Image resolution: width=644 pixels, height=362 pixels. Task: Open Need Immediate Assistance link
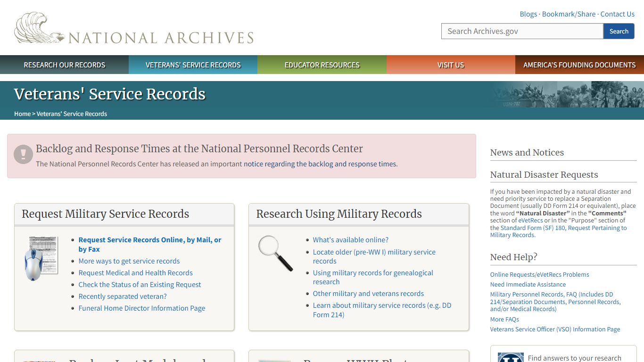tap(528, 285)
